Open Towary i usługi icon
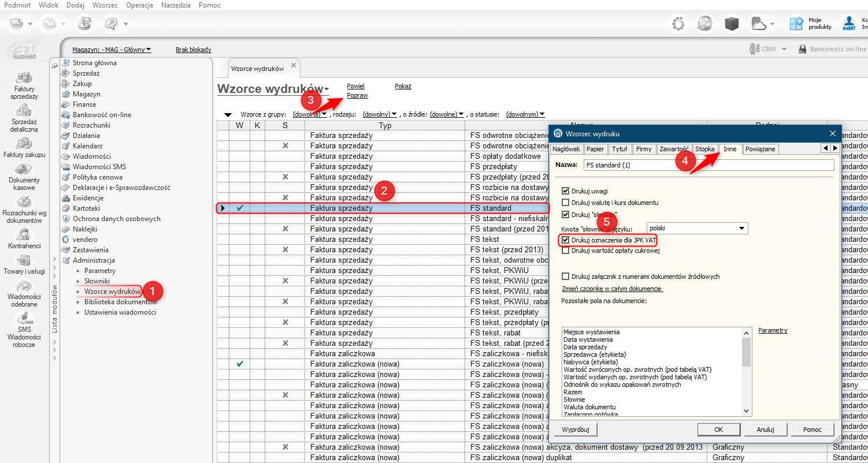 click(x=24, y=260)
